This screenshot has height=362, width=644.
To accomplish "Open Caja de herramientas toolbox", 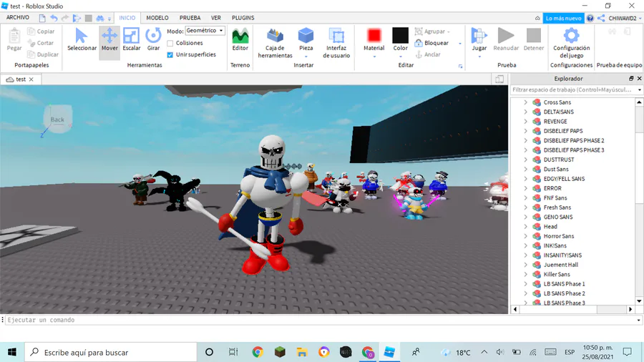I will tap(275, 43).
